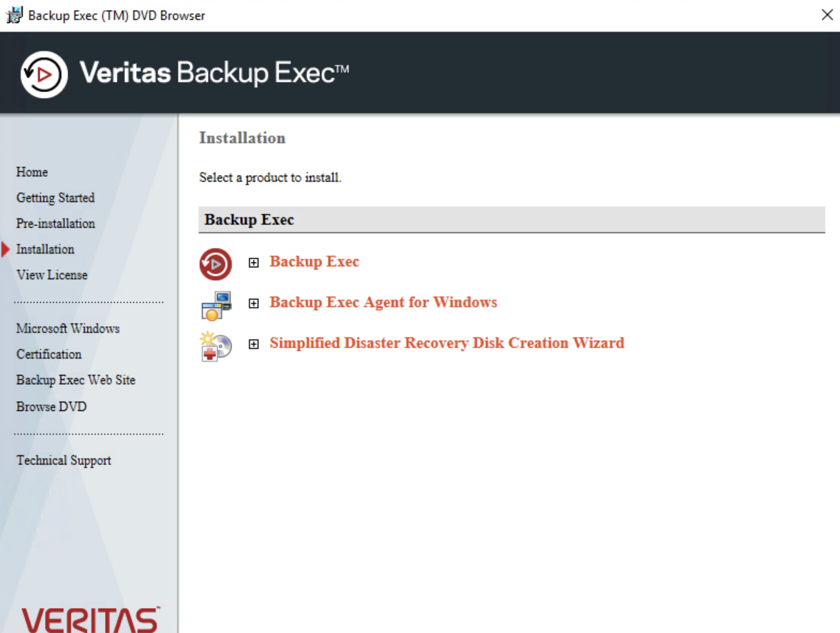840x633 pixels.
Task: Open the Getting Started page
Action: coord(55,198)
